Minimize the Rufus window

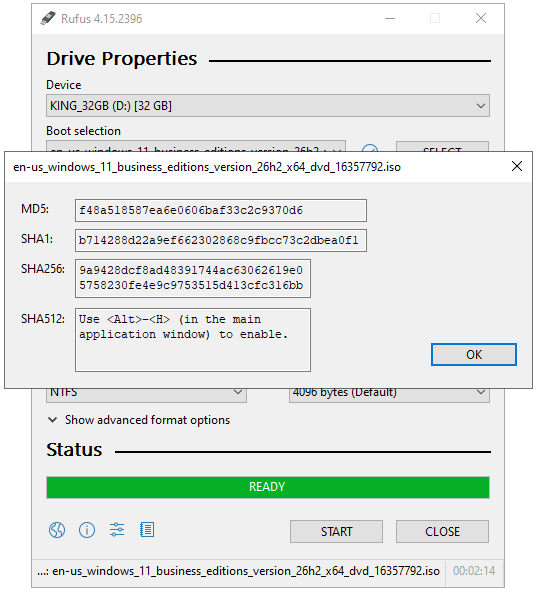pyautogui.click(x=390, y=18)
